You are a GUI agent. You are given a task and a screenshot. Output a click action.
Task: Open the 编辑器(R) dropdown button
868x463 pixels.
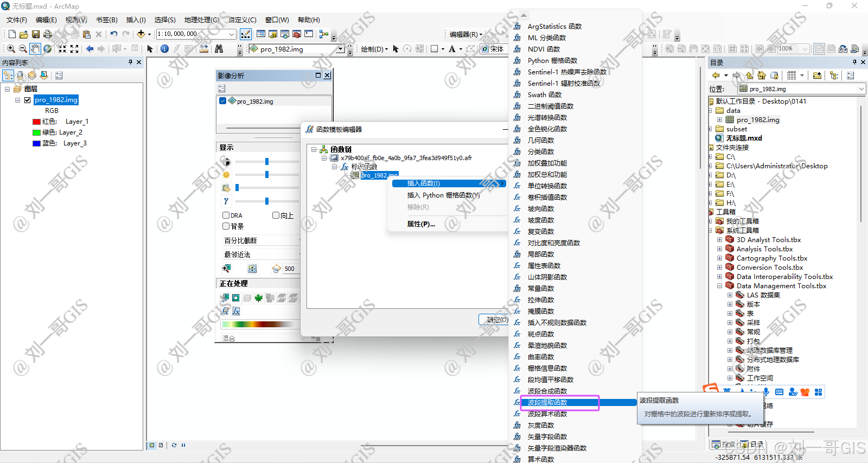click(465, 34)
